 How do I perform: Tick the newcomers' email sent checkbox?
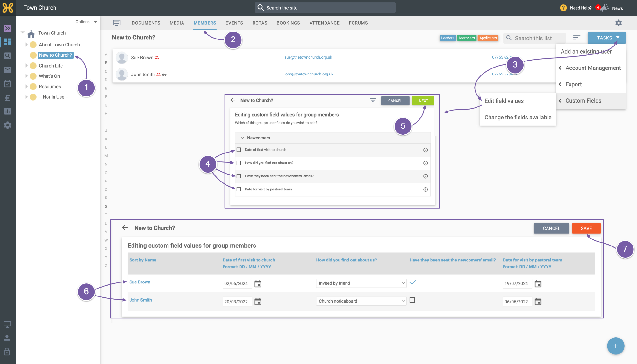239,176
